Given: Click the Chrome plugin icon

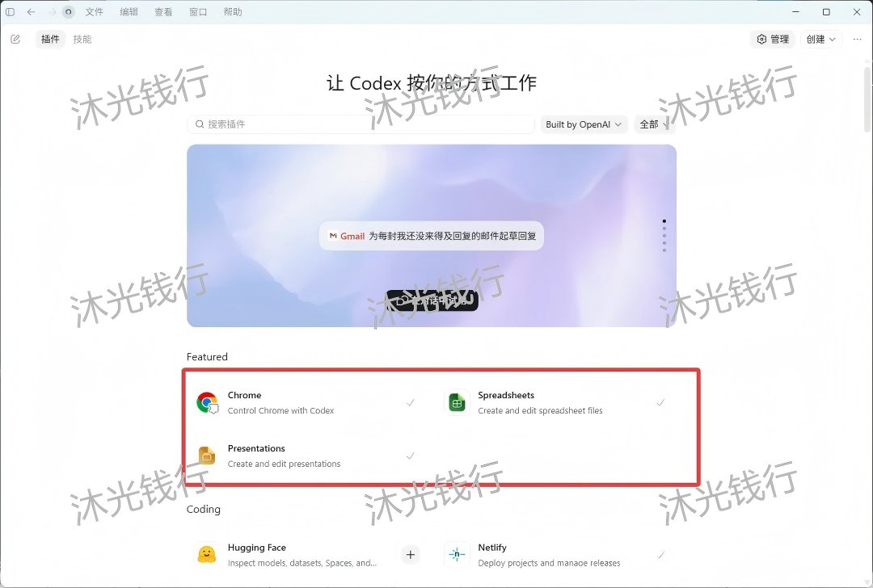Looking at the screenshot, I should click(x=207, y=402).
